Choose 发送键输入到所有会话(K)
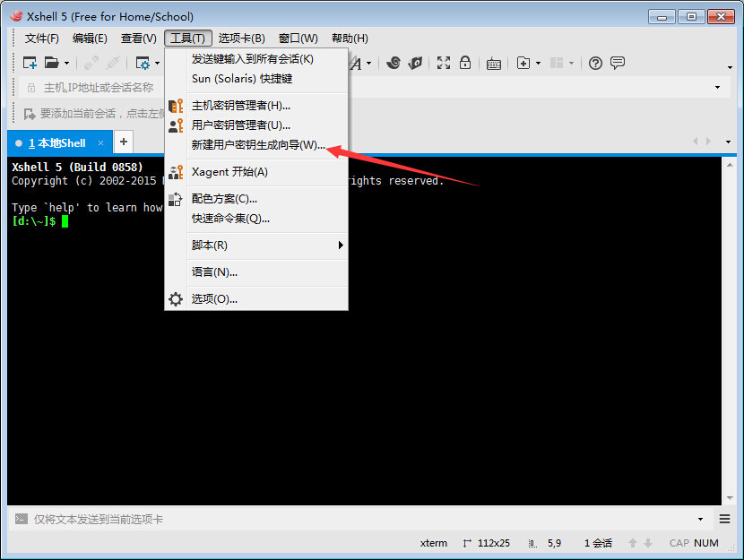This screenshot has height=560, width=744. (x=256, y=59)
